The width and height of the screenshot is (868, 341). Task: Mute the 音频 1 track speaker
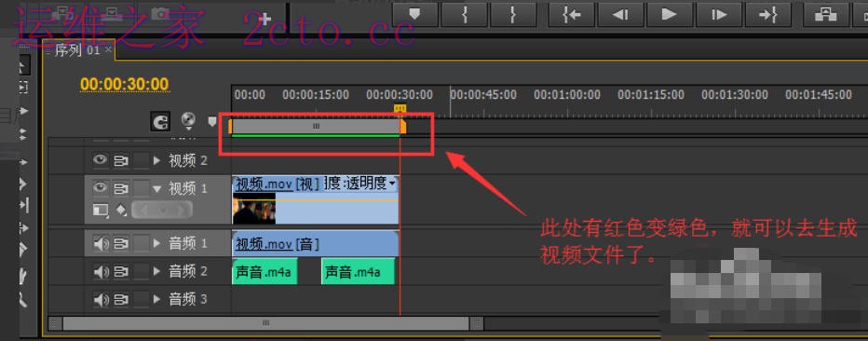pyautogui.click(x=101, y=243)
